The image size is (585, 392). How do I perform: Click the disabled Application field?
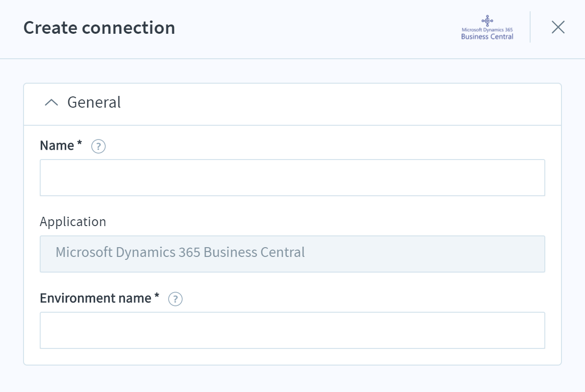tap(292, 254)
